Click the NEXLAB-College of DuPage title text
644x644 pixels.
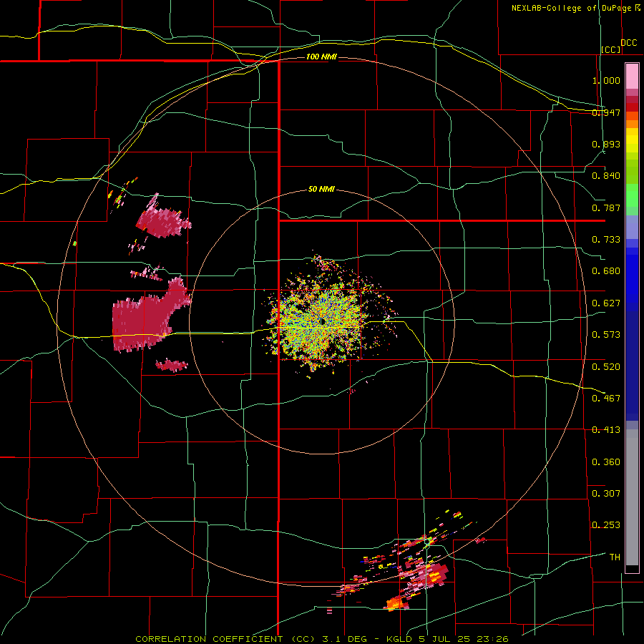point(572,8)
